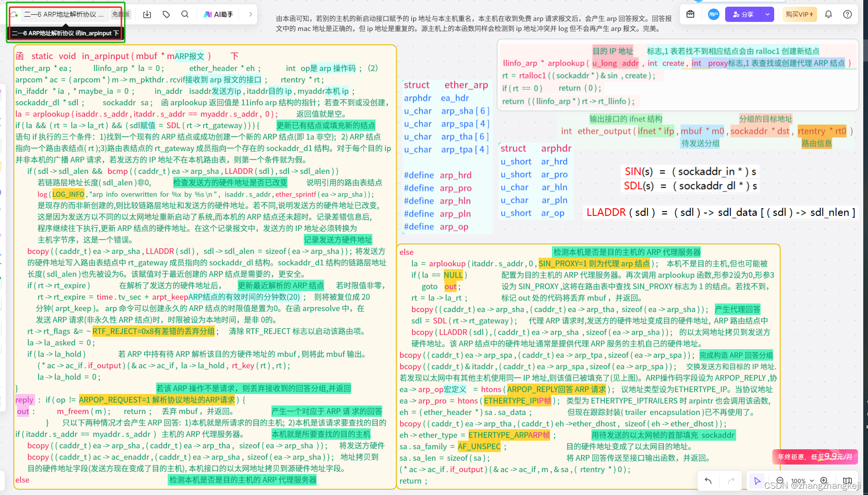
Task: Click the pink 'reply' label
Action: 24,400
